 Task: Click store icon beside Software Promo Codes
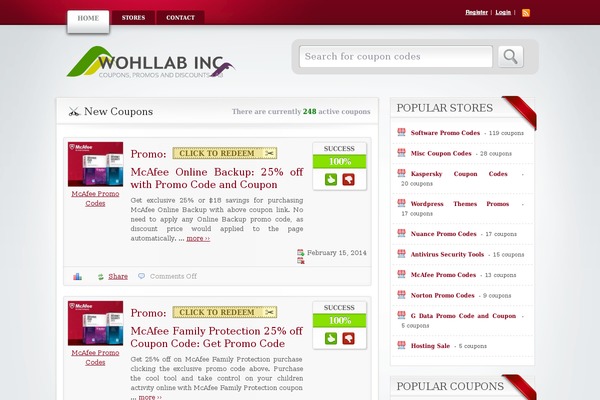[x=401, y=132]
